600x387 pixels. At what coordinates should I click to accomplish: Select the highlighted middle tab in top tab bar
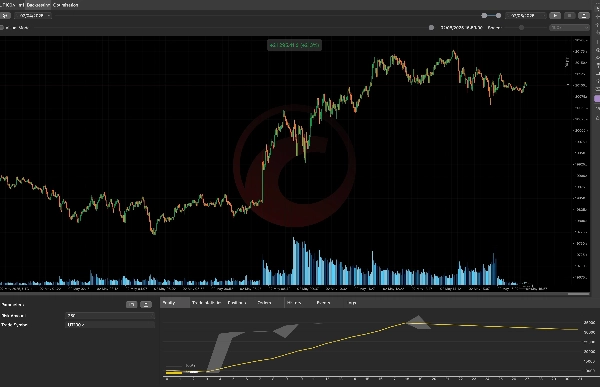coord(38,5)
